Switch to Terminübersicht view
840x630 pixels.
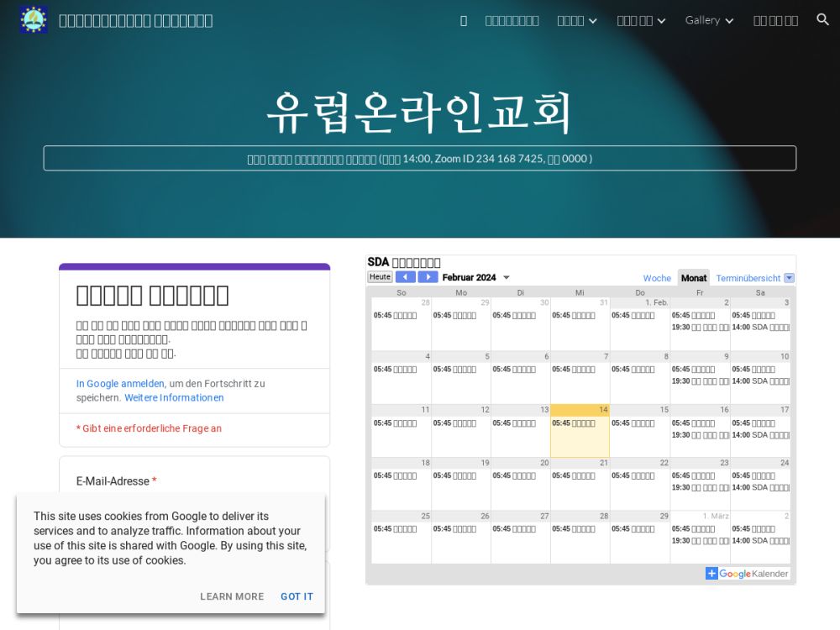[748, 278]
